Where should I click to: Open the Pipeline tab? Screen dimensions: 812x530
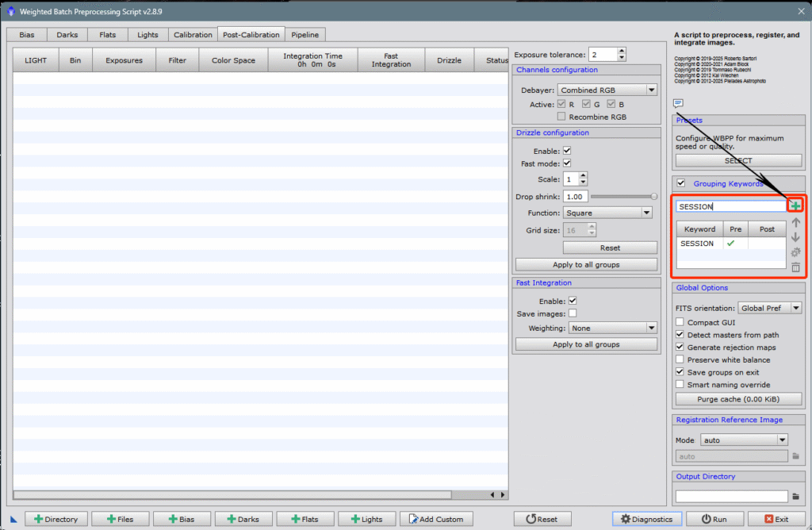305,35
